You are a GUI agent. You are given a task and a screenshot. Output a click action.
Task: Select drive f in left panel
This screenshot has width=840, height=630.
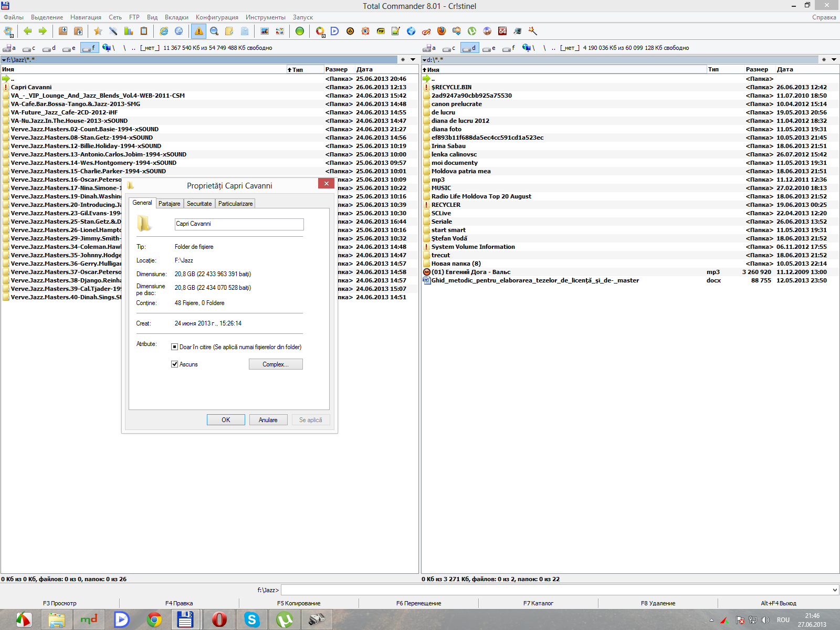[89, 48]
